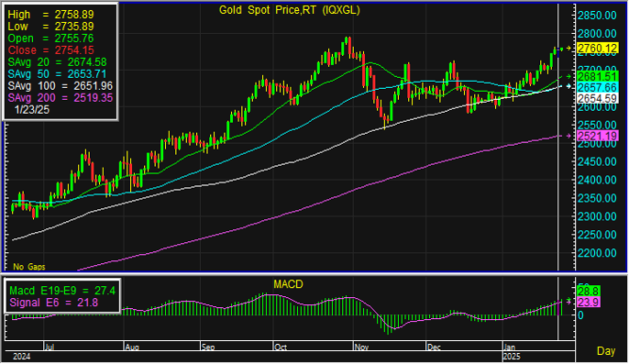
Task: Click the SAvg 200 = 2519.35 legend entry
Action: pyautogui.click(x=61, y=98)
